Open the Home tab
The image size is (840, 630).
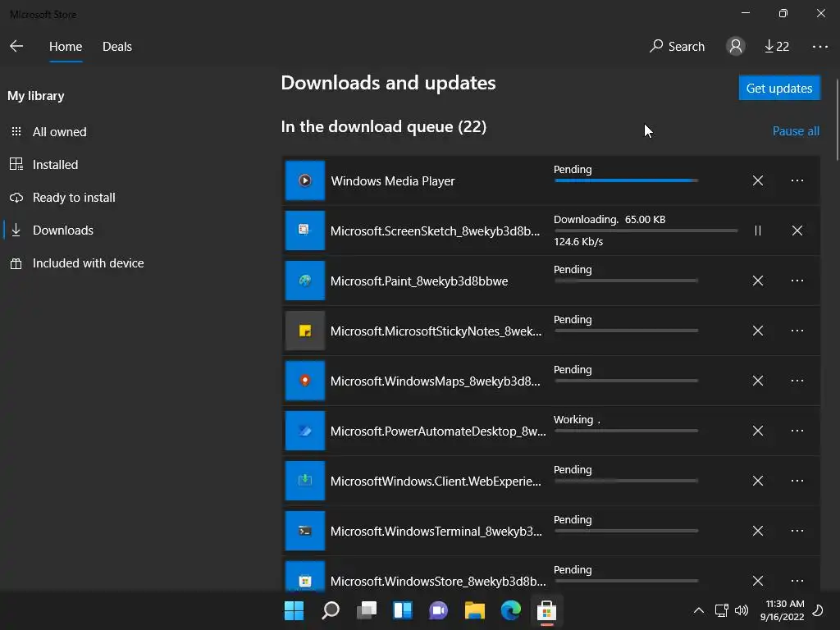[x=66, y=47]
